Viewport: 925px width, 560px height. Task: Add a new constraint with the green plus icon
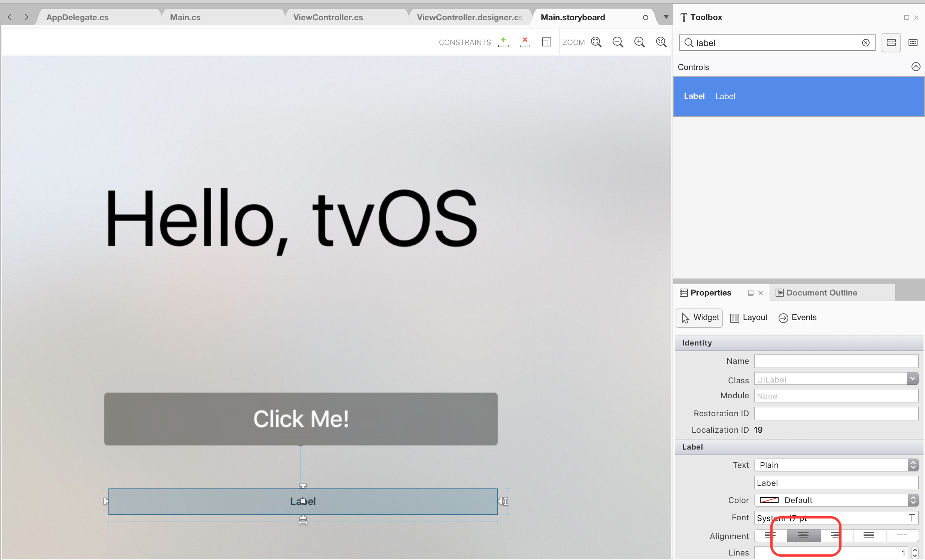(503, 42)
